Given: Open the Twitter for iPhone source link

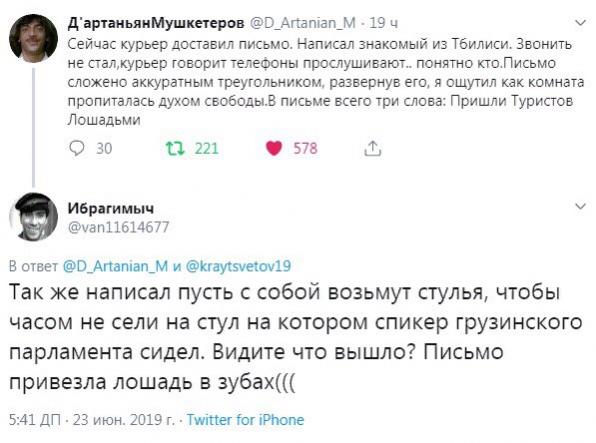Looking at the screenshot, I should click(245, 420).
